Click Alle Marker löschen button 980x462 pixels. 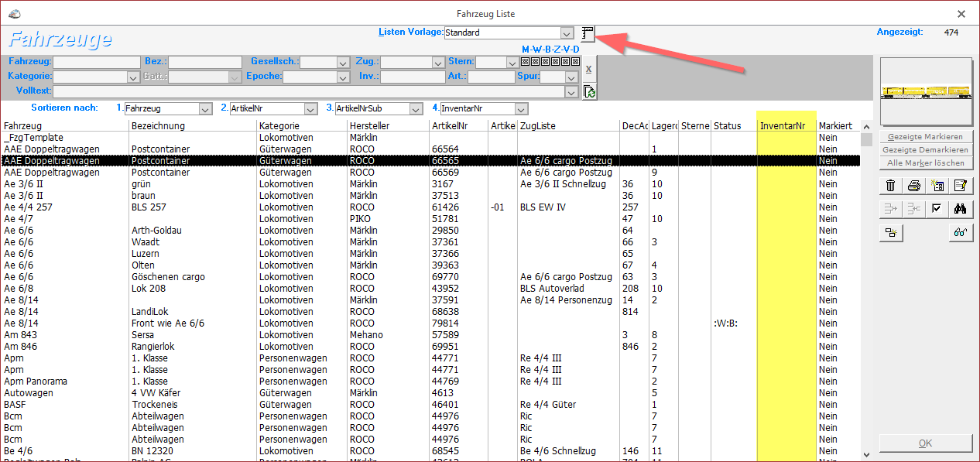(x=927, y=163)
